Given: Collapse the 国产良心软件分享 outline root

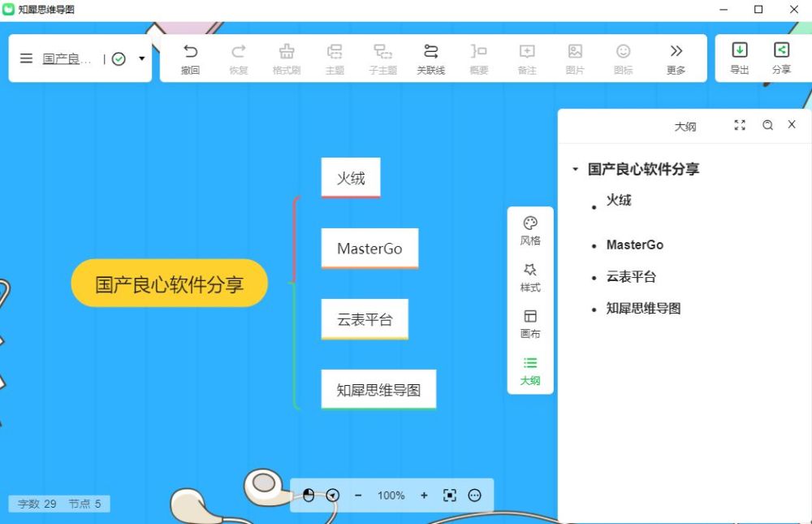Looking at the screenshot, I should (575, 169).
